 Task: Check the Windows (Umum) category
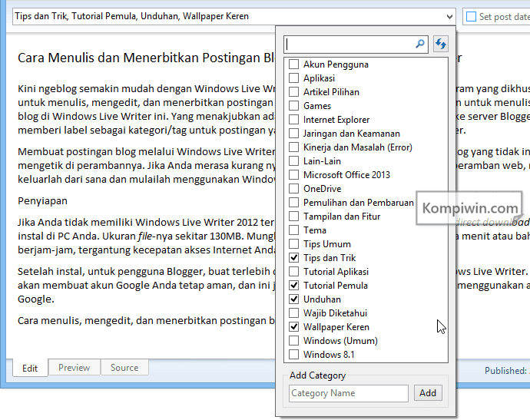click(x=293, y=341)
